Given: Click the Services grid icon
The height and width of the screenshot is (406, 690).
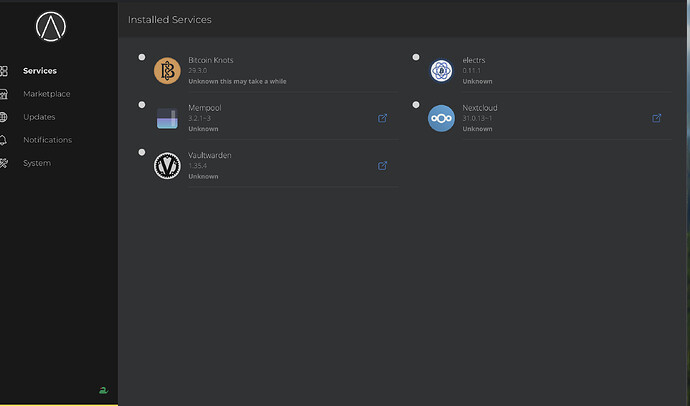Looking at the screenshot, I should point(4,71).
